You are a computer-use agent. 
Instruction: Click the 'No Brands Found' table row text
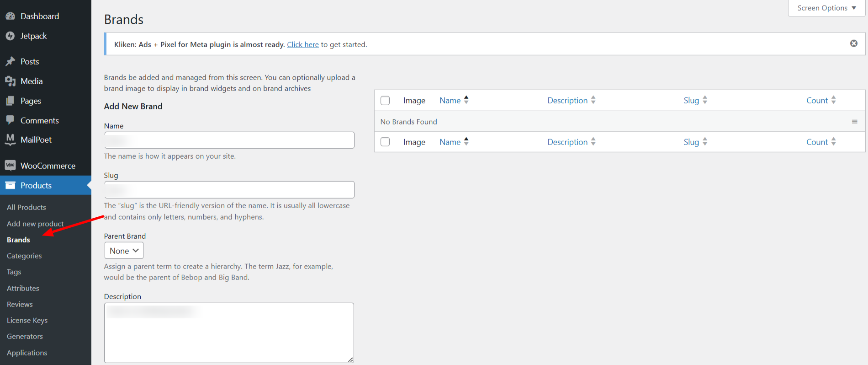[408, 122]
